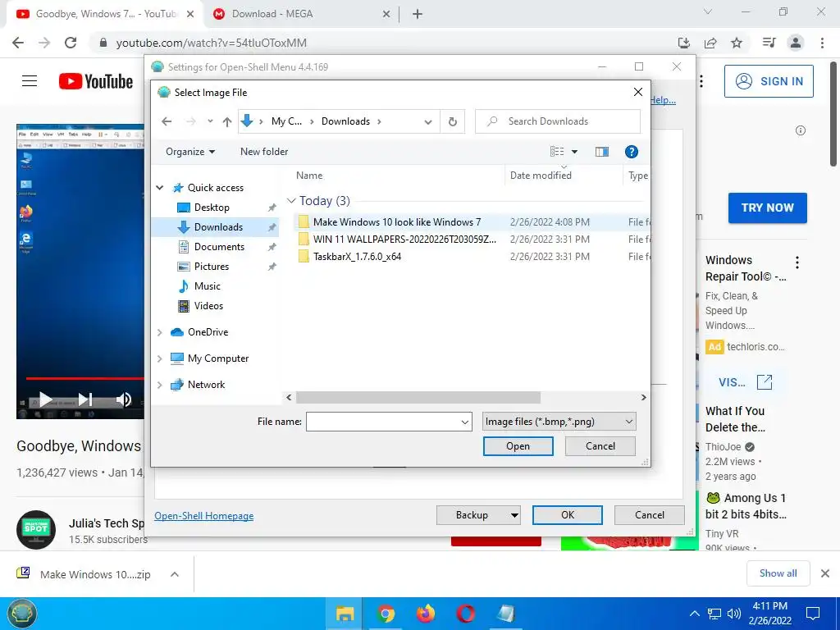Open Firefox from the taskbar
The image size is (840, 630).
pos(426,614)
